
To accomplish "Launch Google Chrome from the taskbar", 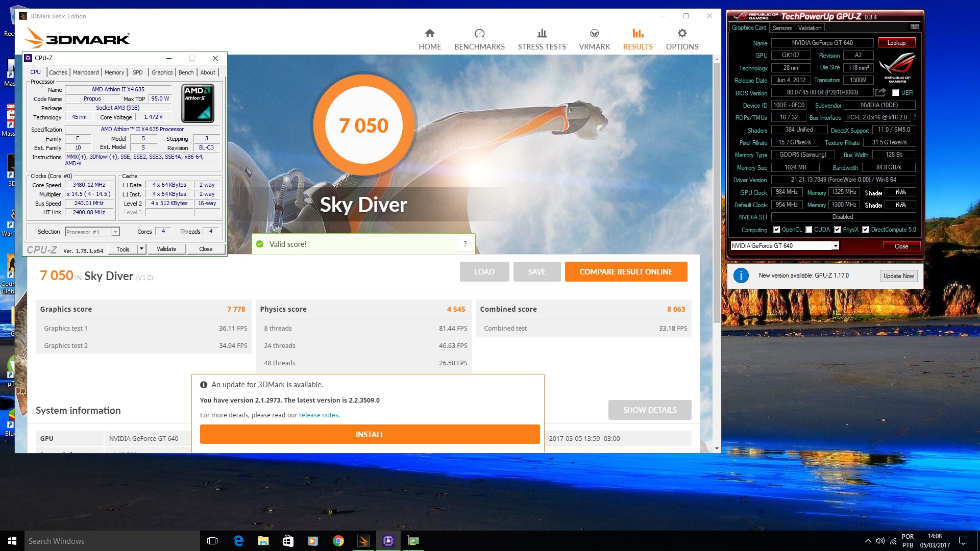I will pyautogui.click(x=338, y=541).
